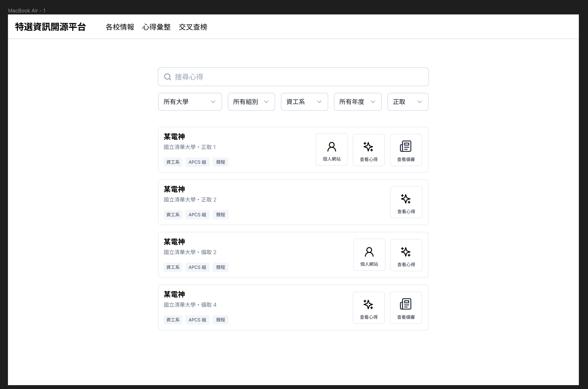Click the 特選資訊開源平台 site title
The image size is (588, 389).
50,27
